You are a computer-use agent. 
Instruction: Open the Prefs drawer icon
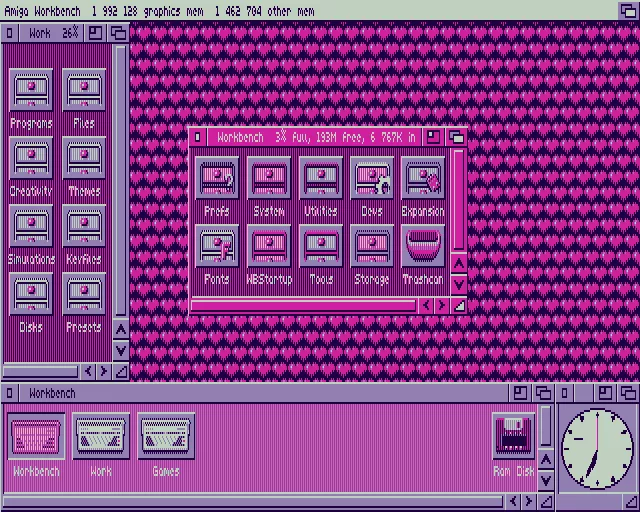coord(217,179)
